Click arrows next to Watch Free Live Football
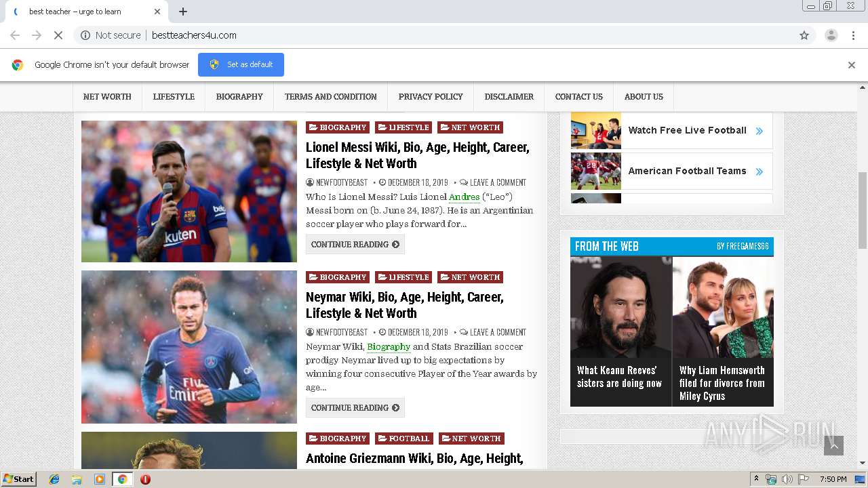 tap(759, 131)
